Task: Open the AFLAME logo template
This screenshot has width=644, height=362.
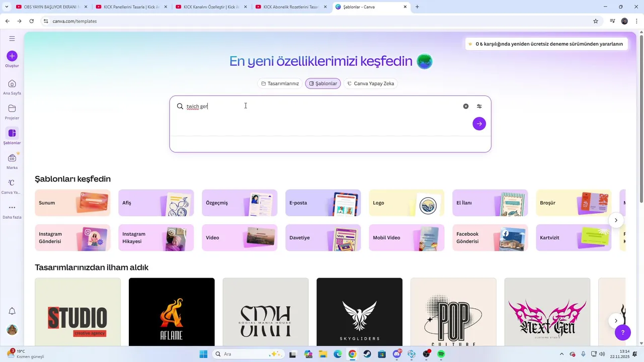Action: click(172, 312)
